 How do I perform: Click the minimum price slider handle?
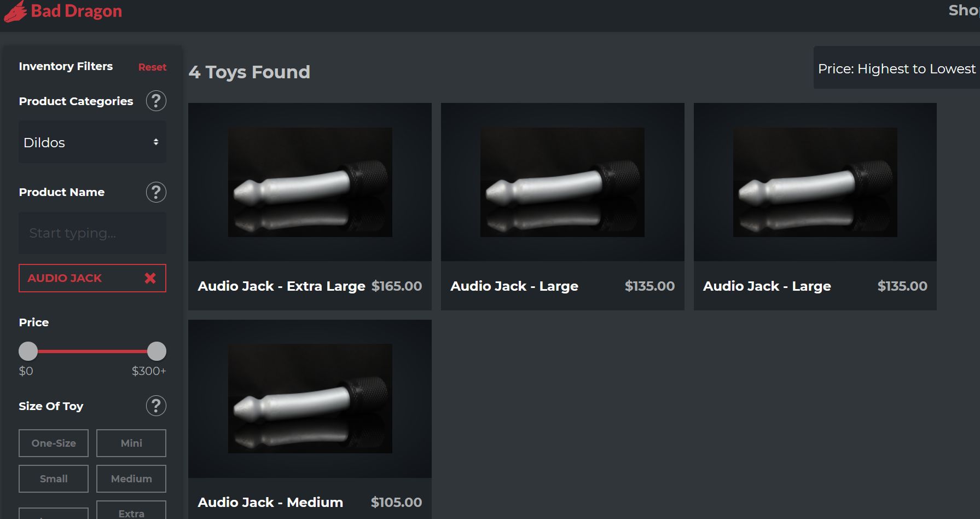(x=28, y=351)
